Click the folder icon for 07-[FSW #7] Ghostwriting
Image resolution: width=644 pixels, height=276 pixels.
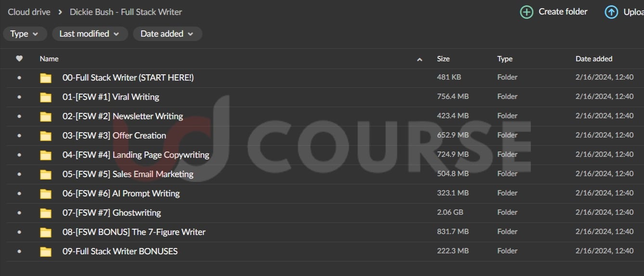(x=46, y=213)
